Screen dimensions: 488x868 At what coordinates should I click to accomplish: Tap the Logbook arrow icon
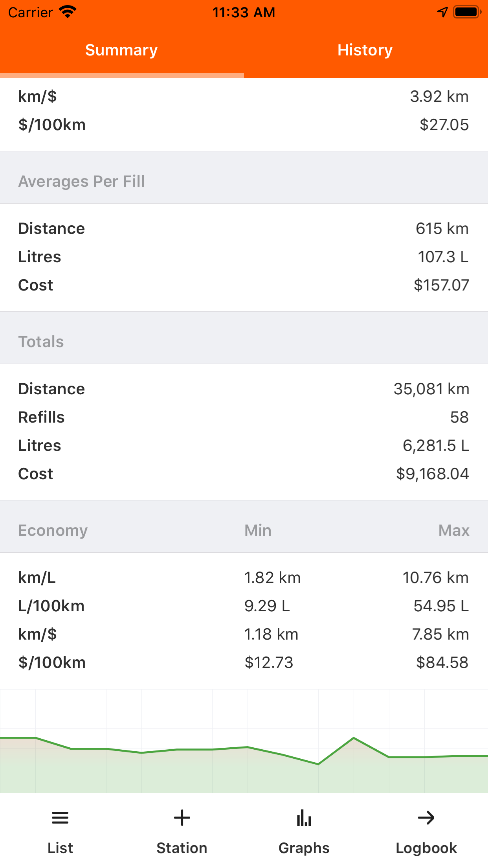click(x=426, y=818)
